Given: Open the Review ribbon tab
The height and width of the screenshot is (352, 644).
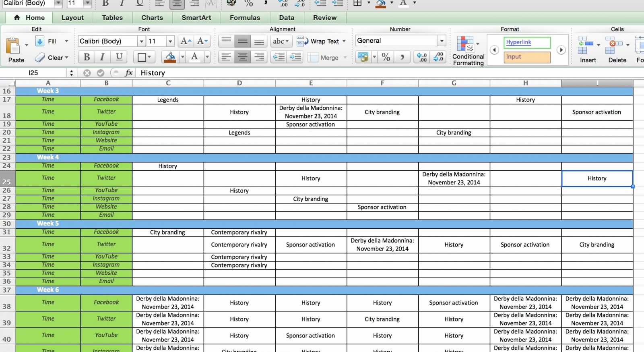Looking at the screenshot, I should [325, 18].
